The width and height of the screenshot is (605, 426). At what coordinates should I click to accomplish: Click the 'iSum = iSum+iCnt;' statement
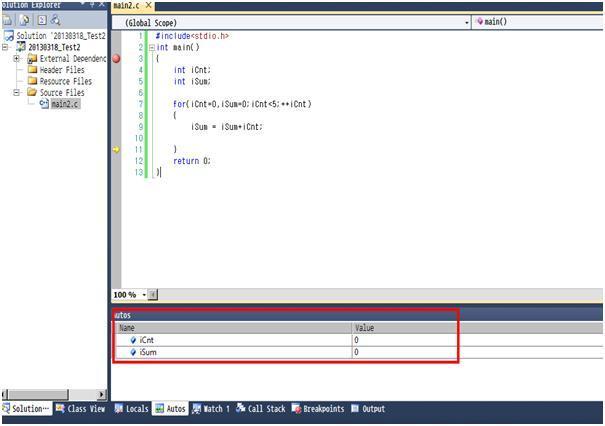[x=227, y=127]
